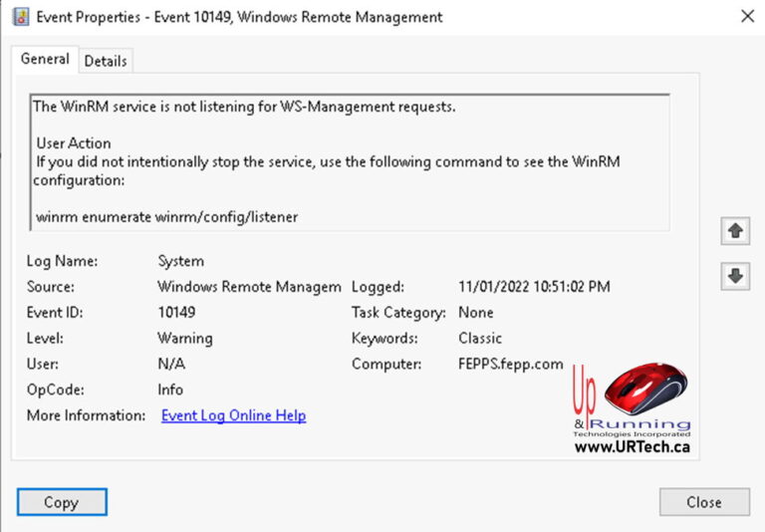Click the OpCode value 'Info'
Image resolution: width=765 pixels, height=532 pixels.
pyautogui.click(x=170, y=390)
